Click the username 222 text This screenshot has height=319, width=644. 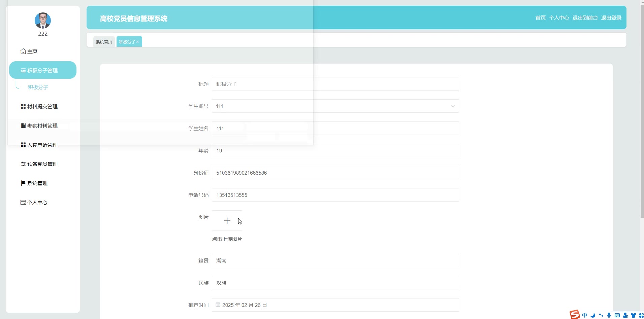pyautogui.click(x=43, y=34)
